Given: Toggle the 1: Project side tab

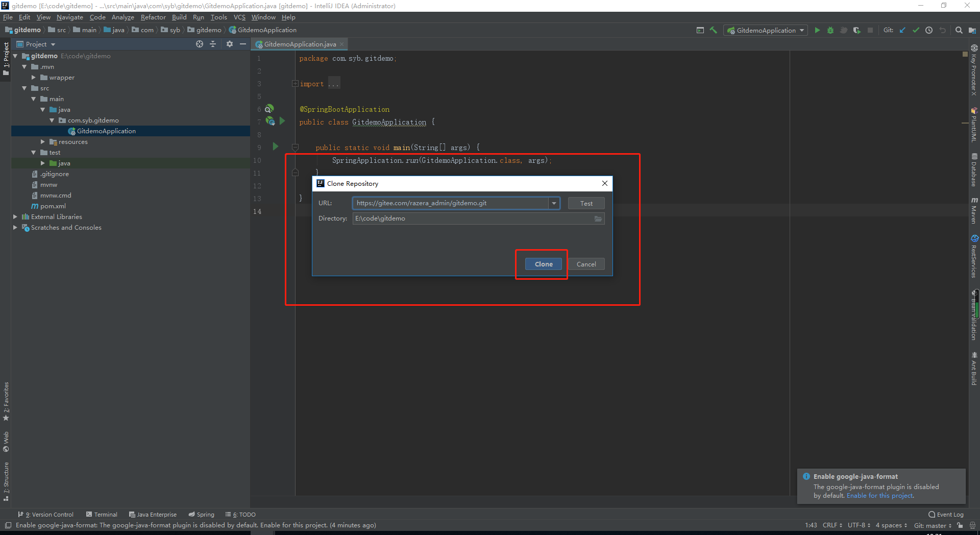Looking at the screenshot, I should click(6, 59).
